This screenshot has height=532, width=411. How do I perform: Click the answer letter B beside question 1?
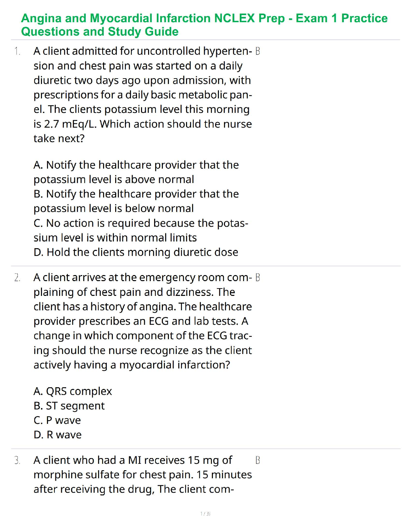coord(258,51)
